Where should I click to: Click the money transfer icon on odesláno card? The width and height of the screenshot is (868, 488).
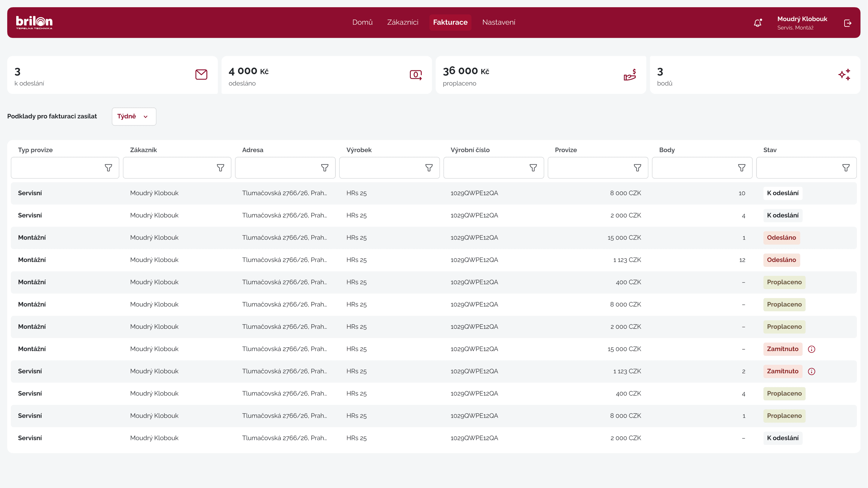click(x=415, y=75)
